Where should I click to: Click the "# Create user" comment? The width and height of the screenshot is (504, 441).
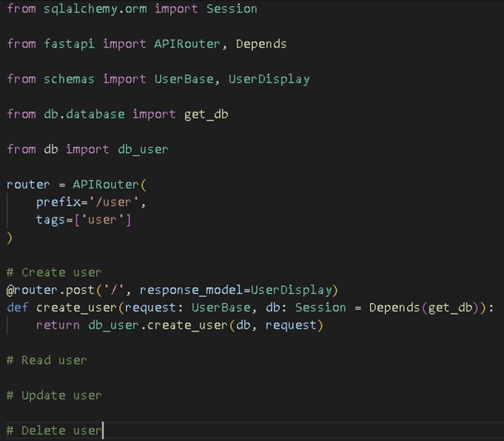[54, 272]
